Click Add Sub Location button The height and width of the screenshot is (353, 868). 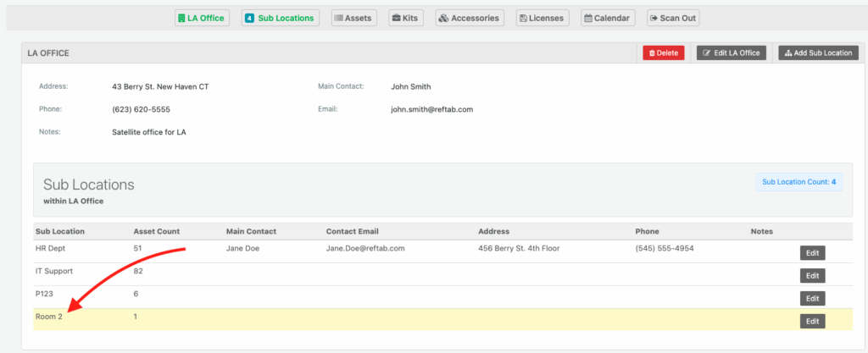818,52
